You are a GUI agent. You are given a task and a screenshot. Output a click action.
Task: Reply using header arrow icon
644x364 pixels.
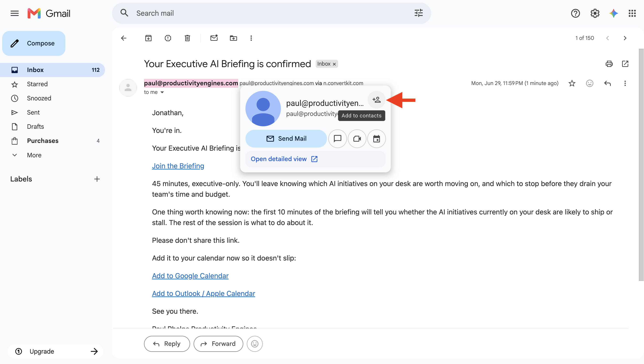click(607, 83)
